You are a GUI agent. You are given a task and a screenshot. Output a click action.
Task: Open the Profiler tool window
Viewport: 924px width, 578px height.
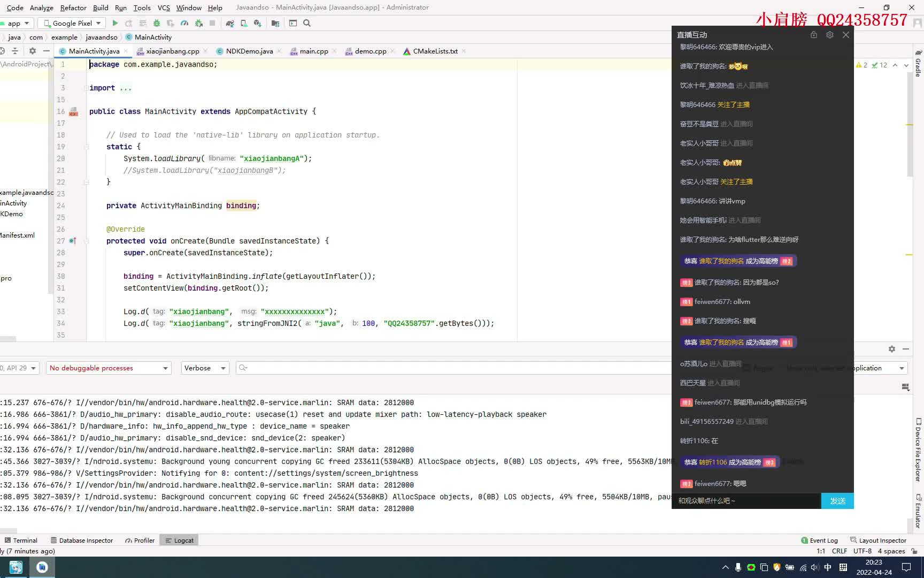pos(140,541)
